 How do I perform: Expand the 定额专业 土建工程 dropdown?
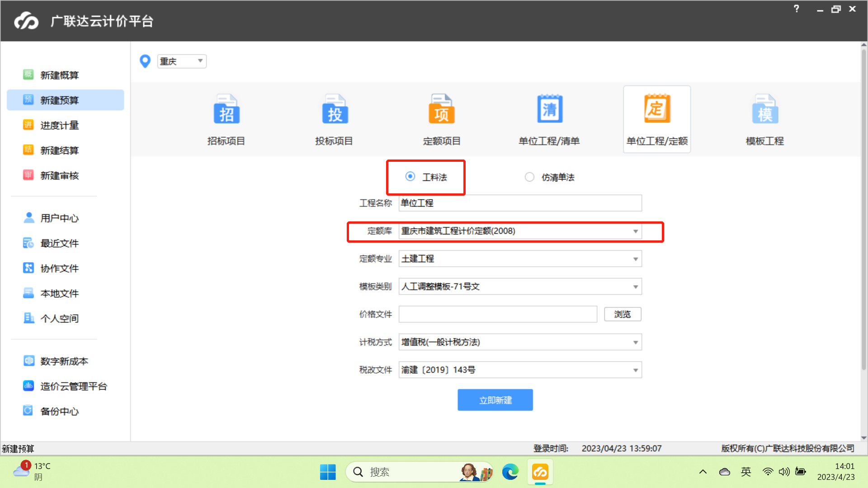pos(635,259)
